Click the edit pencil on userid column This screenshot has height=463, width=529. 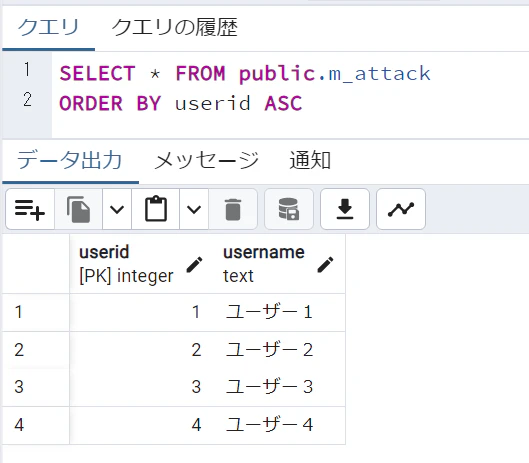pyautogui.click(x=195, y=264)
